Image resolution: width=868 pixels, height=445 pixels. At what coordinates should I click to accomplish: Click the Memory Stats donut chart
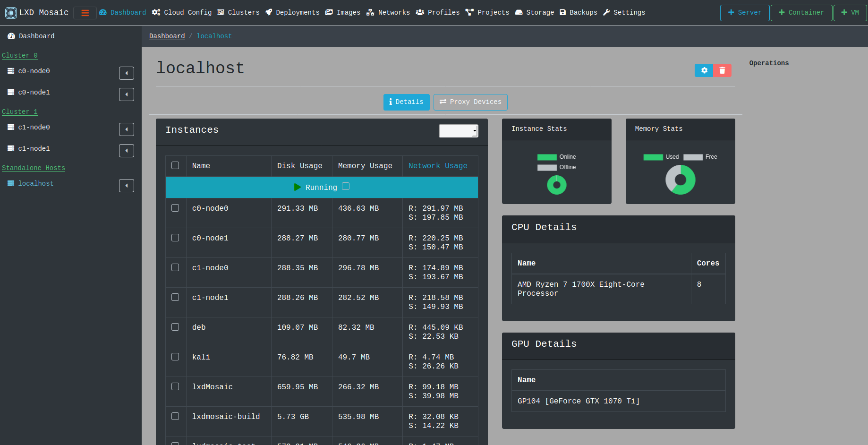click(x=680, y=180)
